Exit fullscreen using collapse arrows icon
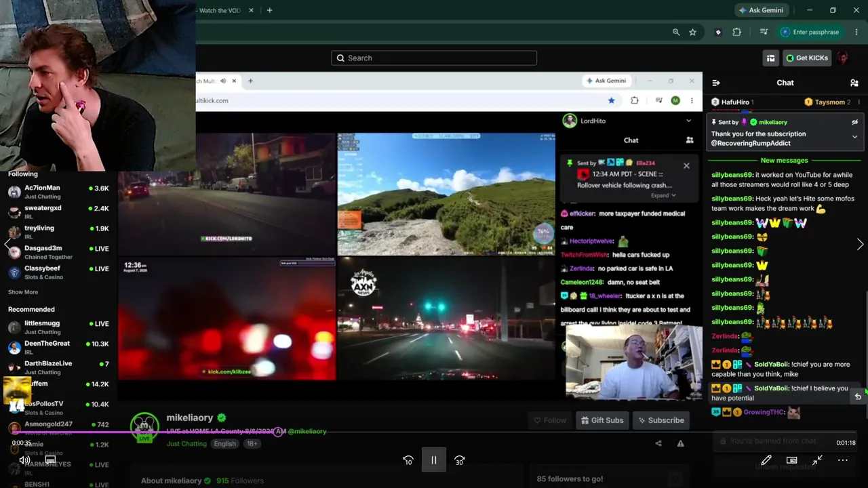Viewport: 868px width, 488px height. [x=817, y=460]
